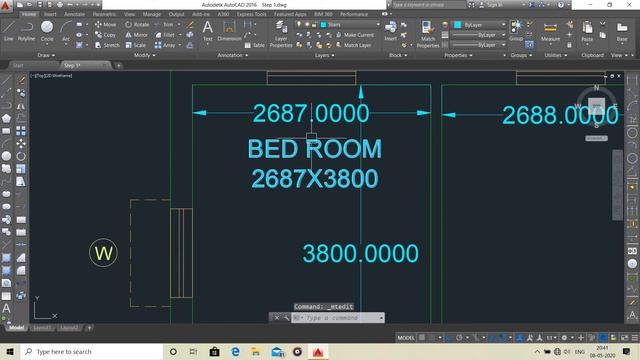Open the Trim flyout arrow
640x360 pixels.
pyautogui.click(x=178, y=24)
